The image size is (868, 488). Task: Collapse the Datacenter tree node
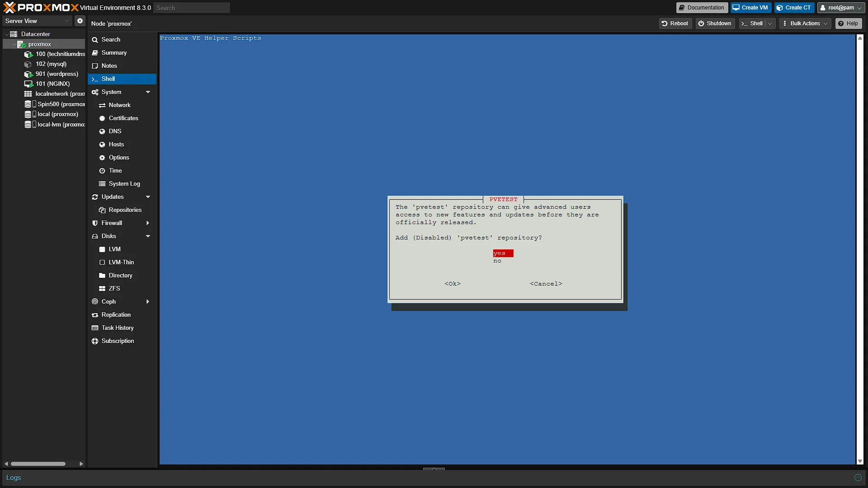pos(6,34)
